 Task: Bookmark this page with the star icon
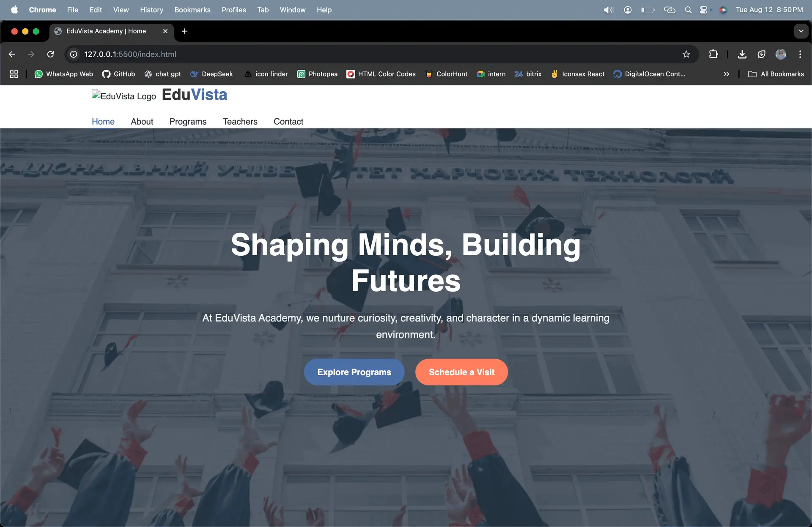point(686,54)
